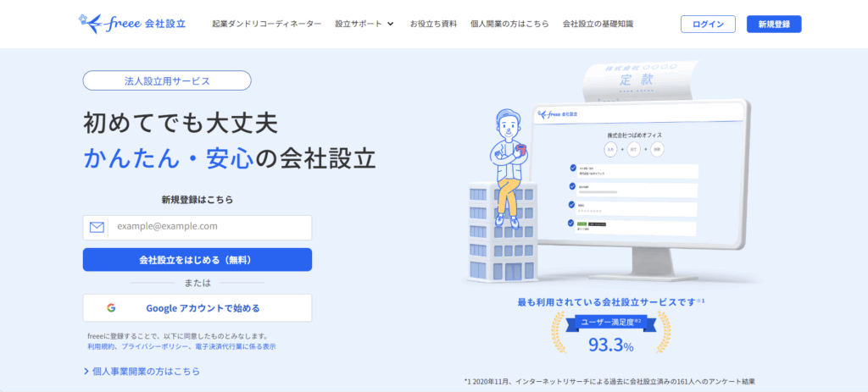
Task: Focus the example@example.com email field
Action: tap(197, 227)
